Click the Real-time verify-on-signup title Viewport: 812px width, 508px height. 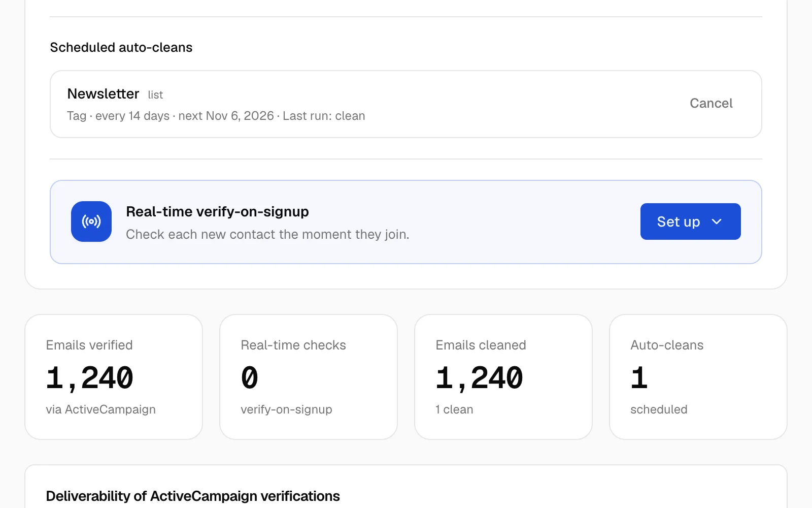click(x=217, y=211)
